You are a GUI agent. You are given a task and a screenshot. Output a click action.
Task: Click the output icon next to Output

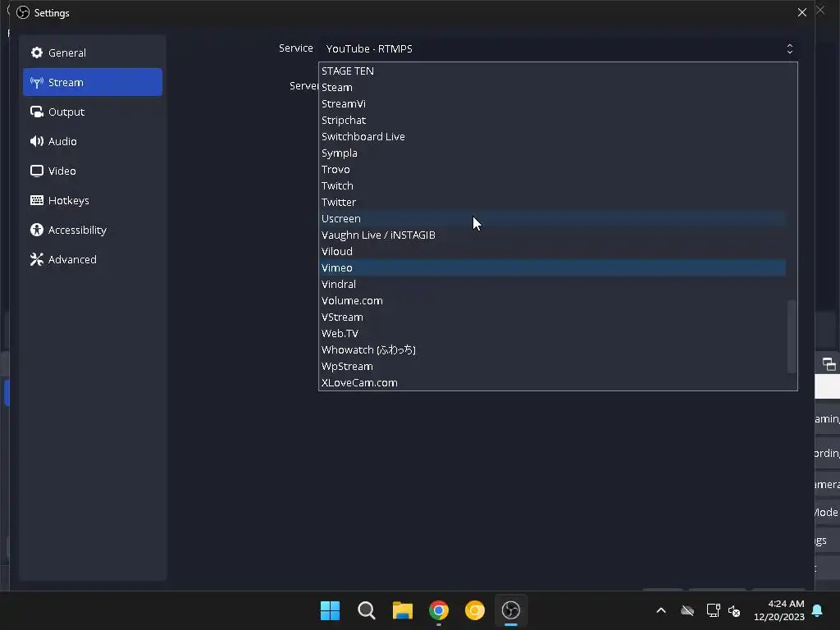36,112
